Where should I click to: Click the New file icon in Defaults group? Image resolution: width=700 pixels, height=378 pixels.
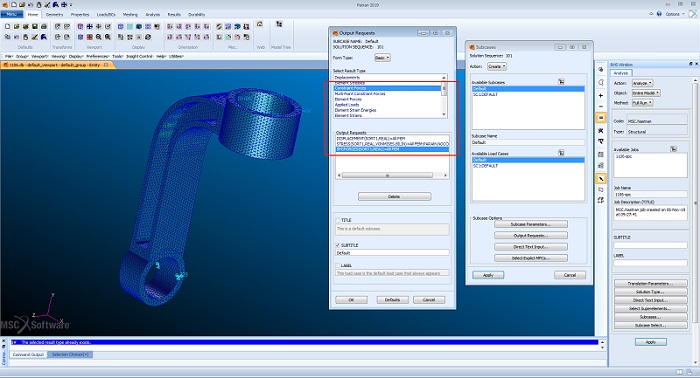coord(8,27)
